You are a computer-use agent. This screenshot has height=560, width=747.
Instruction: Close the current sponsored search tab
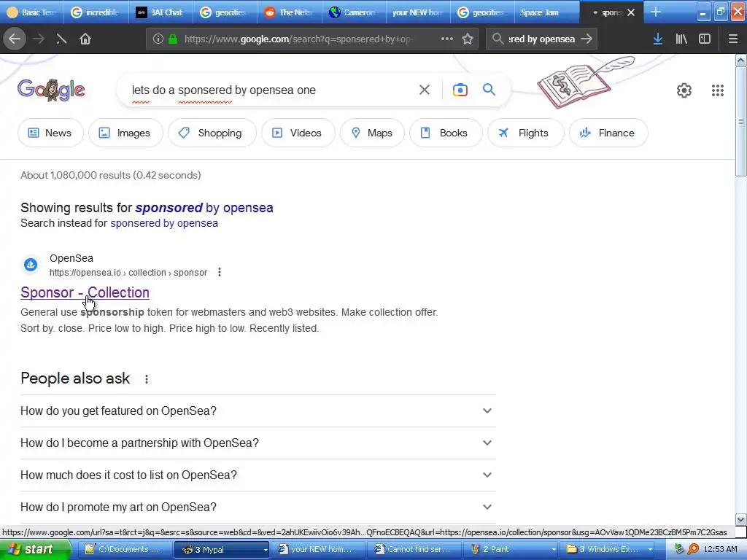coord(631,12)
